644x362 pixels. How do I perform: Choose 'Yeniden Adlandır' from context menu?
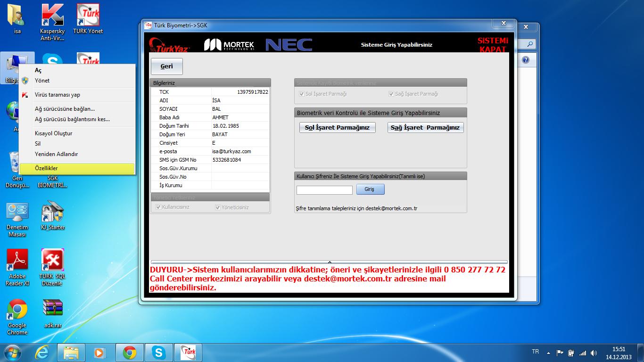click(x=77, y=154)
